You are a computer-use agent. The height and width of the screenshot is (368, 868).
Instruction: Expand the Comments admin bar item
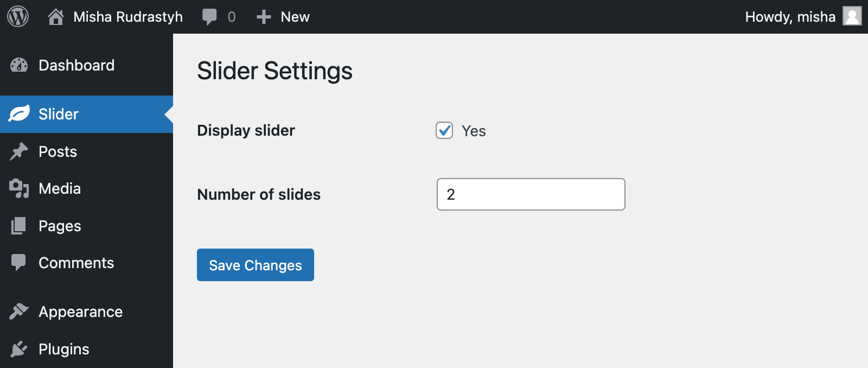(x=217, y=16)
